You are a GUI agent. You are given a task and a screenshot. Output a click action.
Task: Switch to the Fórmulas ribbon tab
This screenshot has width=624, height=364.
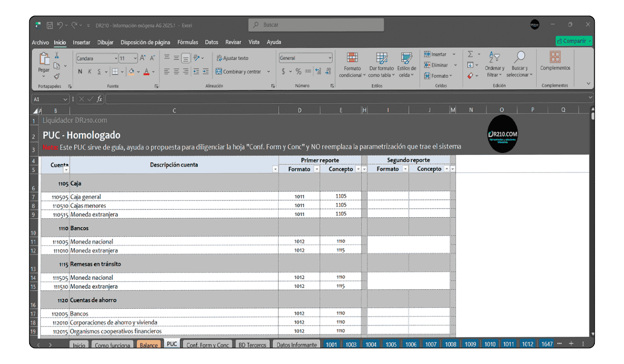tap(188, 42)
